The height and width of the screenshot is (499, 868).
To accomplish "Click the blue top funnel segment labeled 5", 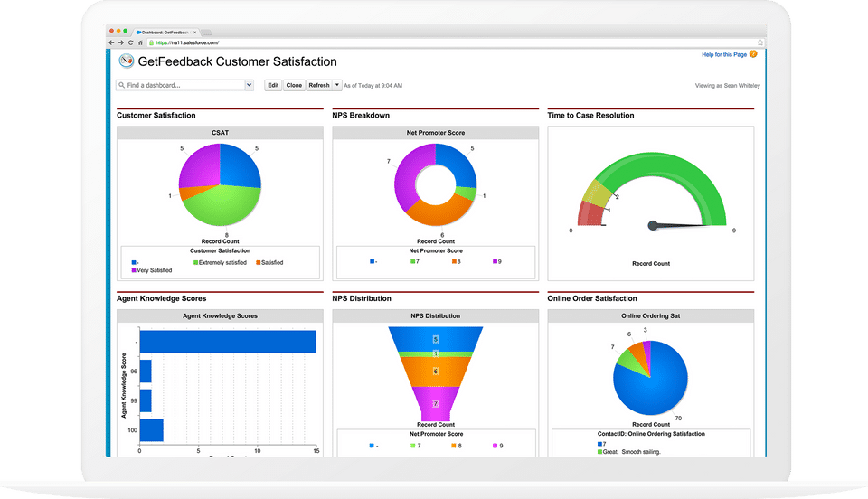I will click(436, 339).
